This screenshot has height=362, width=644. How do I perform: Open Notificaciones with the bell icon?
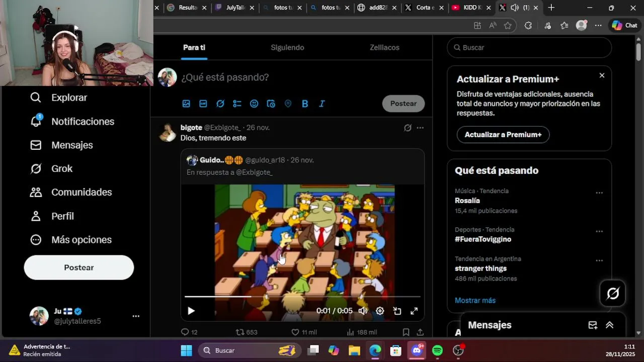coord(72,121)
